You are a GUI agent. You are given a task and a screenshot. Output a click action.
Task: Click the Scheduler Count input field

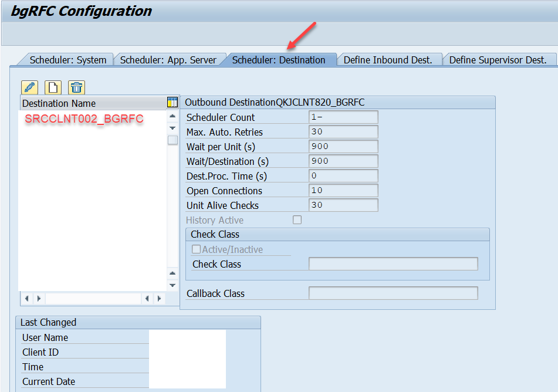[x=343, y=117]
